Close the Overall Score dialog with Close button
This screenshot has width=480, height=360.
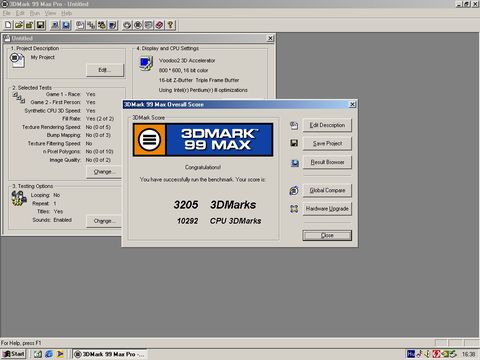[x=327, y=235]
